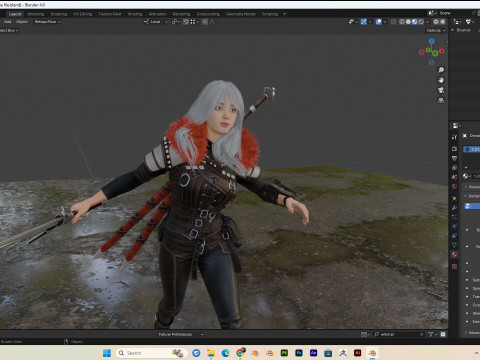Open the World properties tab

click(454, 186)
